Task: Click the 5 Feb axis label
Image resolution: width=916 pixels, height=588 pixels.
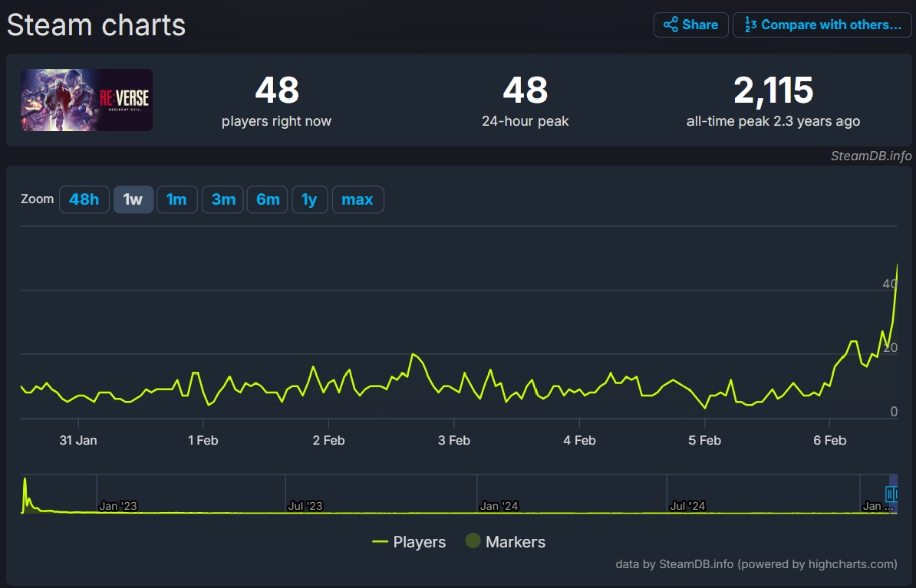Action: (704, 440)
